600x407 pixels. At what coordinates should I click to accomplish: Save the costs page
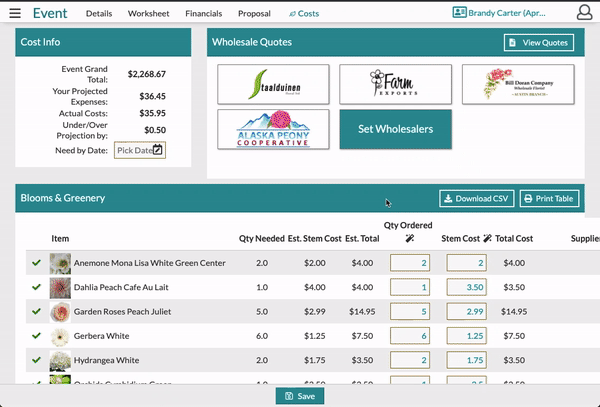coord(300,396)
